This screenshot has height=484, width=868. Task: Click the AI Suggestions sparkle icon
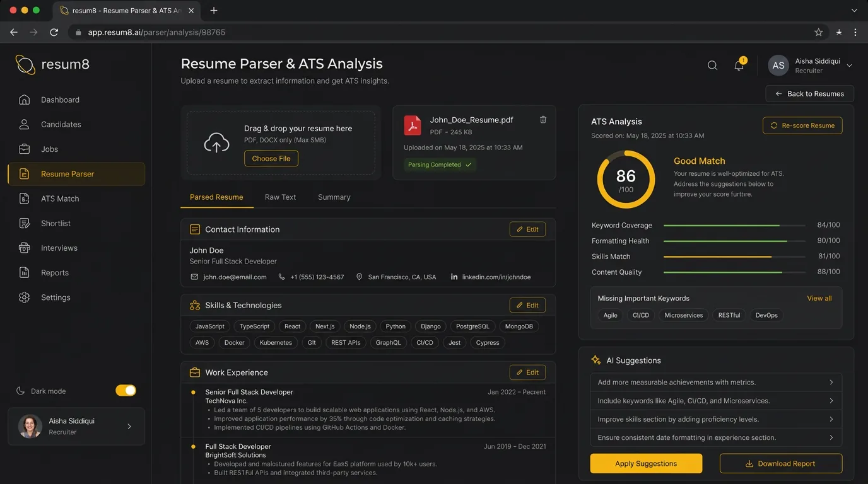pyautogui.click(x=595, y=360)
